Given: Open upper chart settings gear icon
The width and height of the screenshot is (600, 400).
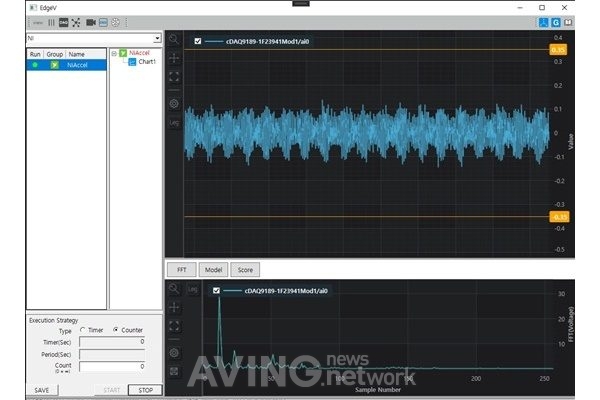Looking at the screenshot, I should tap(174, 104).
